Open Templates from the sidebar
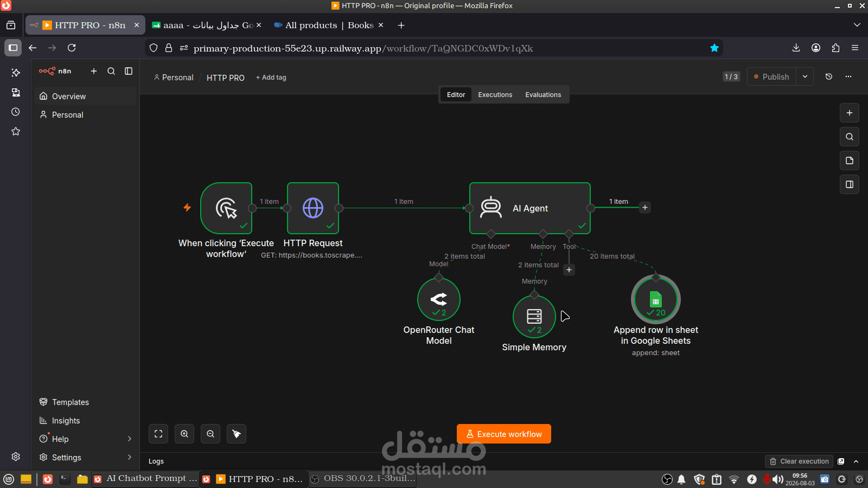868x488 pixels. click(x=86, y=402)
